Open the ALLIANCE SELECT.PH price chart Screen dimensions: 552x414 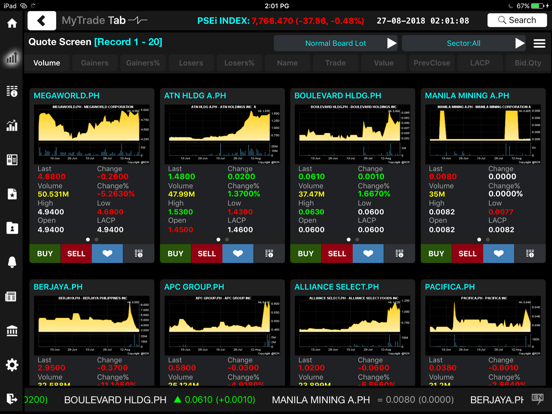(352, 325)
